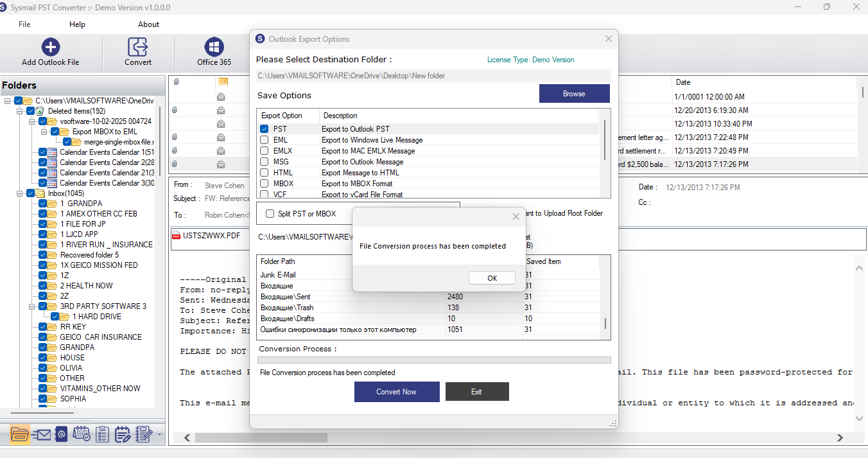Open the calendar view icon in bottom bar
Image resolution: width=868 pixels, height=458 pixels.
(82, 435)
